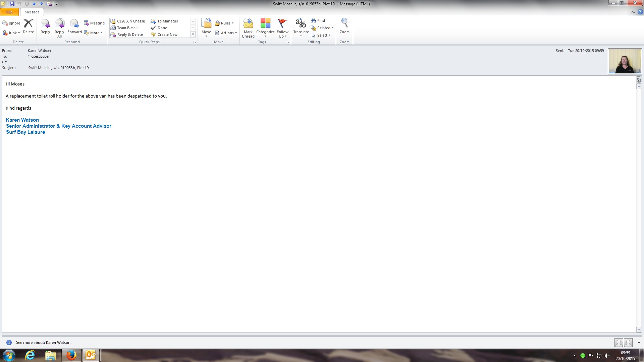644x362 pixels.
Task: Open the Rules dropdown
Action: click(224, 23)
